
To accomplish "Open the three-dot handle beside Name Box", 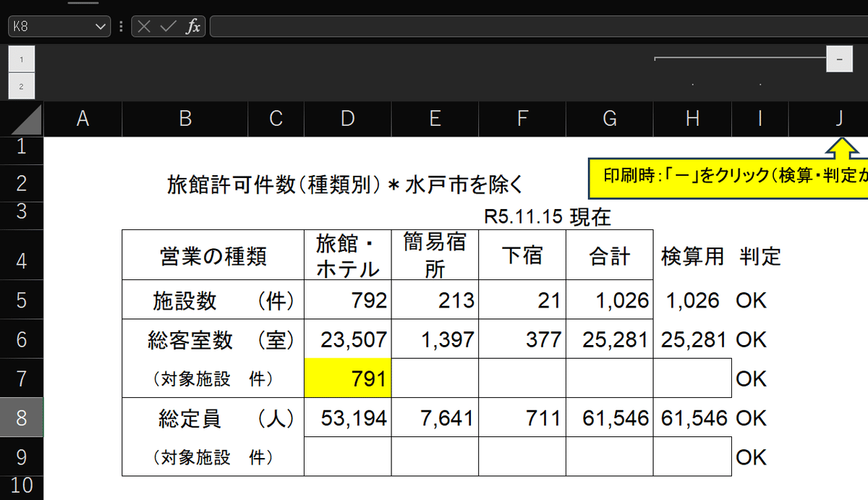I will pos(120,27).
